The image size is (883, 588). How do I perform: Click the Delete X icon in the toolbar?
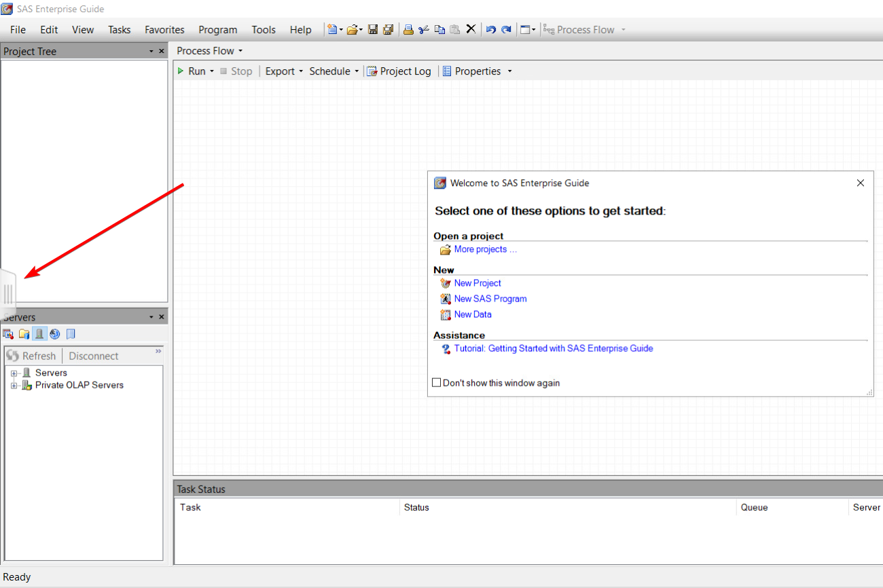(471, 30)
